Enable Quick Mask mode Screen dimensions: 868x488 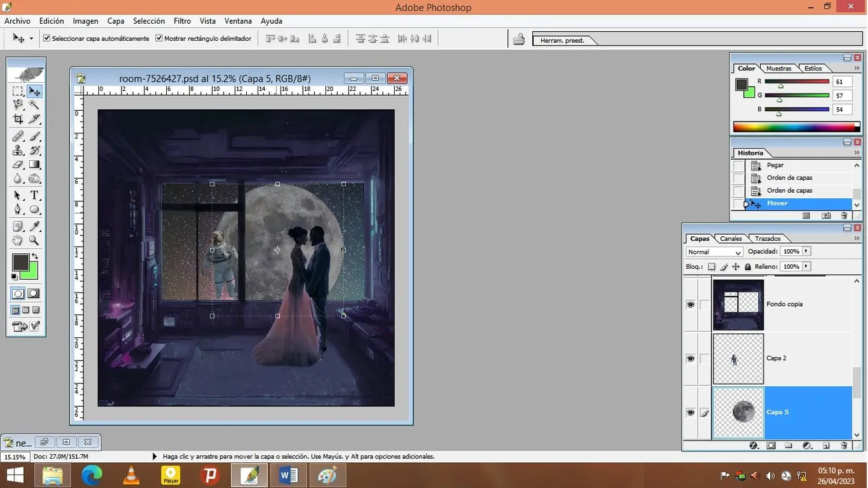(34, 294)
